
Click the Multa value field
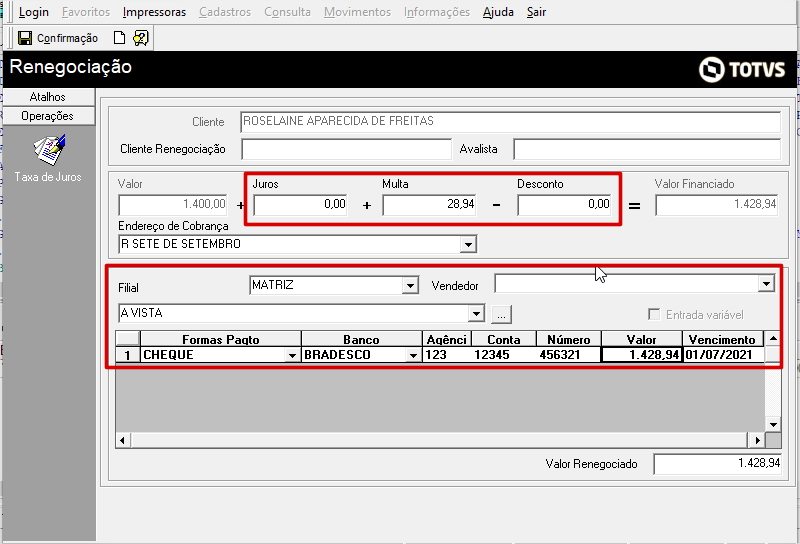point(430,205)
